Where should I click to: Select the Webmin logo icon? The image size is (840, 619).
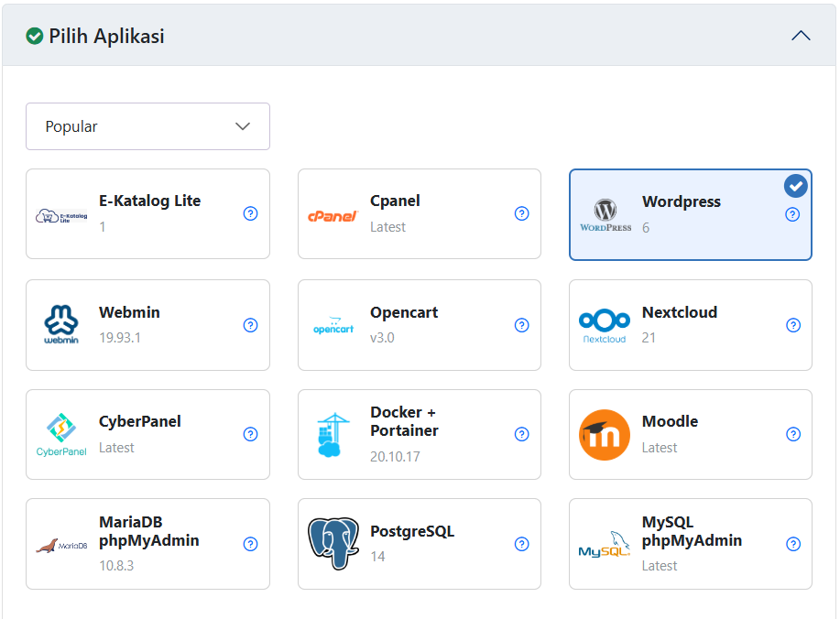(62, 324)
